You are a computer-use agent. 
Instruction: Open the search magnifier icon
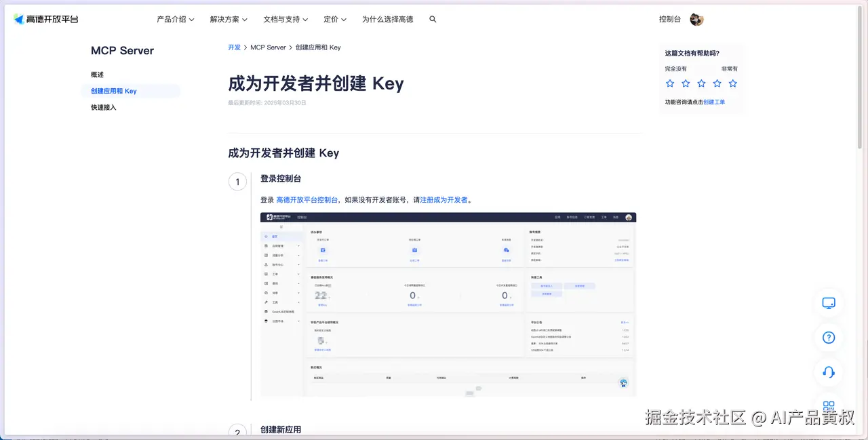(x=433, y=20)
